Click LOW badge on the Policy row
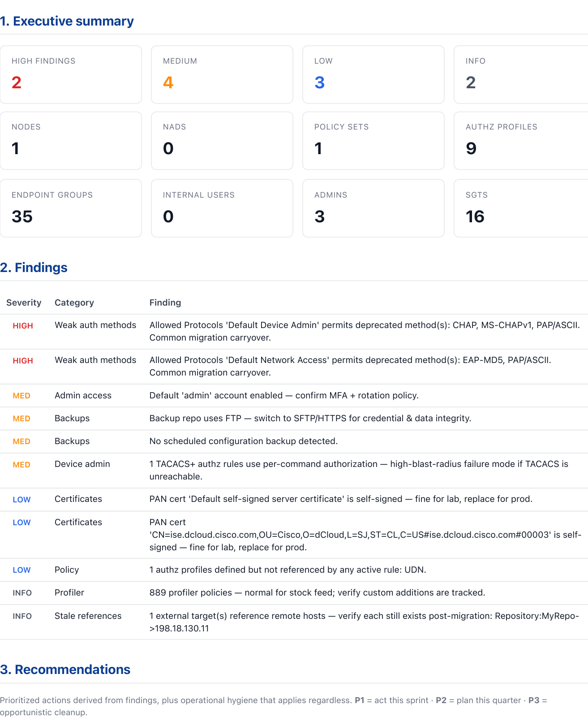 21,570
